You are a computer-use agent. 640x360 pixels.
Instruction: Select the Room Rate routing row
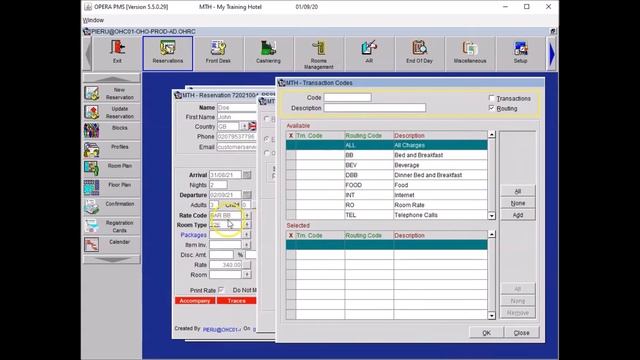click(387, 205)
